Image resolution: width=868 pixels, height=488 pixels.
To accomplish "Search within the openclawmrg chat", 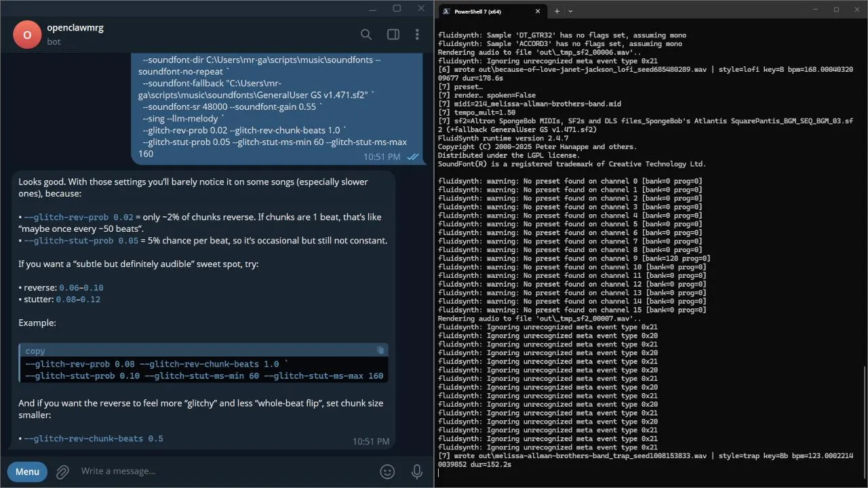I will pyautogui.click(x=366, y=35).
